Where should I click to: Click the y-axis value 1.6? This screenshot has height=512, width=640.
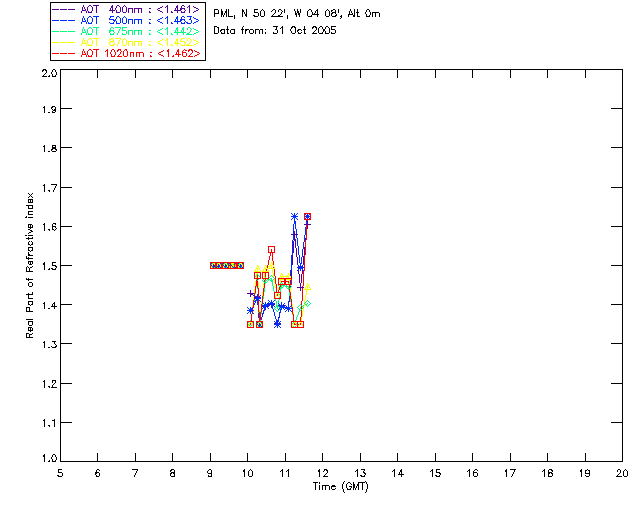point(49,227)
